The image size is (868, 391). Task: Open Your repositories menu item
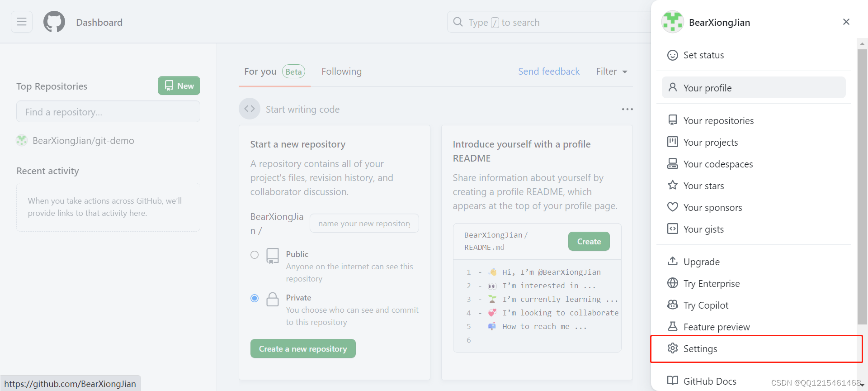754,120
